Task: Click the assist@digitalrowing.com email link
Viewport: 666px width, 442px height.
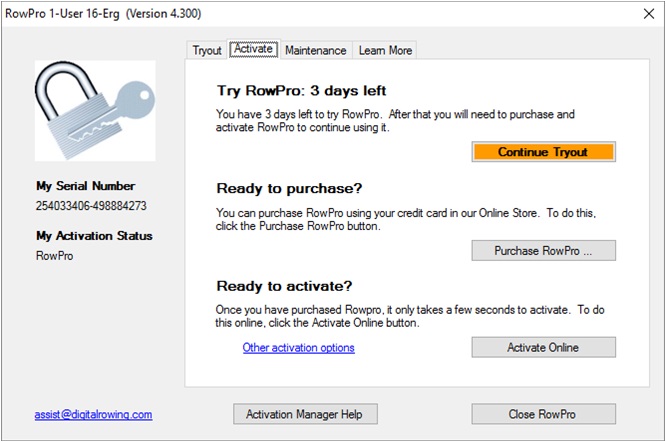Action: [92, 414]
